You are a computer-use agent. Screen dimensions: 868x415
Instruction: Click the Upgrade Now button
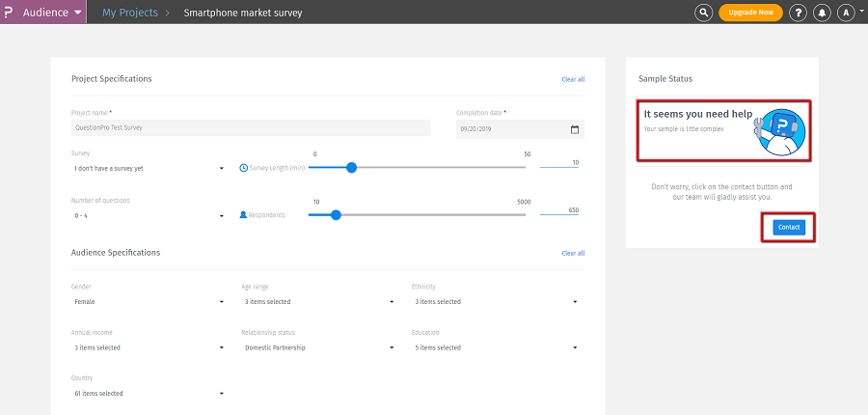coord(750,13)
